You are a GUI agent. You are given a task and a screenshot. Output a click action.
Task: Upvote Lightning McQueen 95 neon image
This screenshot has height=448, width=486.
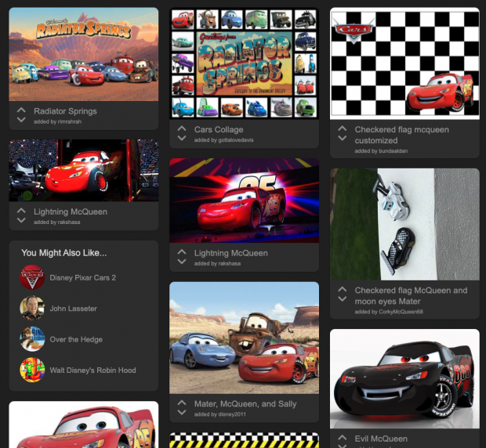(182, 252)
